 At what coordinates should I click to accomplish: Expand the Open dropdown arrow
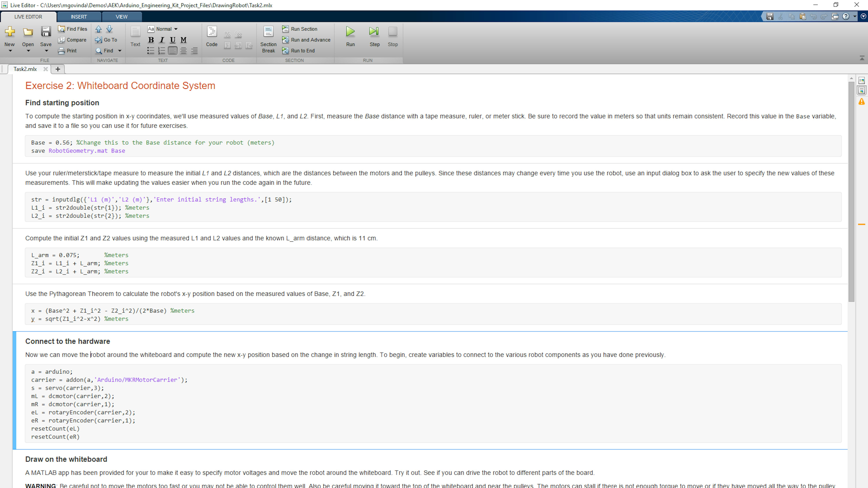point(28,51)
